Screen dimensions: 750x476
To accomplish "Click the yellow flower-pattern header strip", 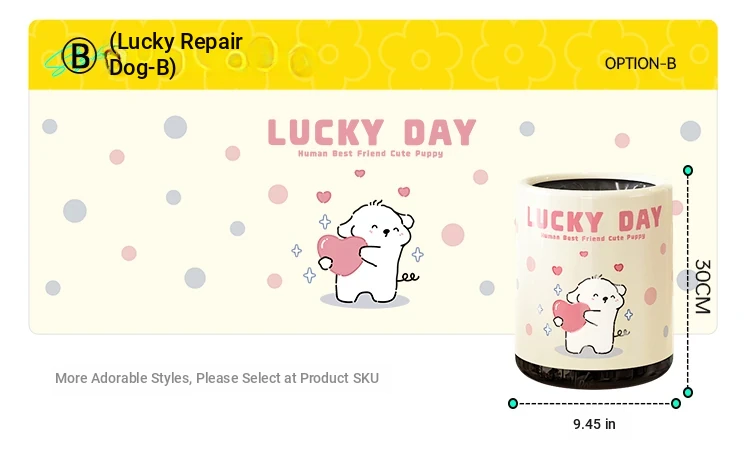I will [373, 55].
